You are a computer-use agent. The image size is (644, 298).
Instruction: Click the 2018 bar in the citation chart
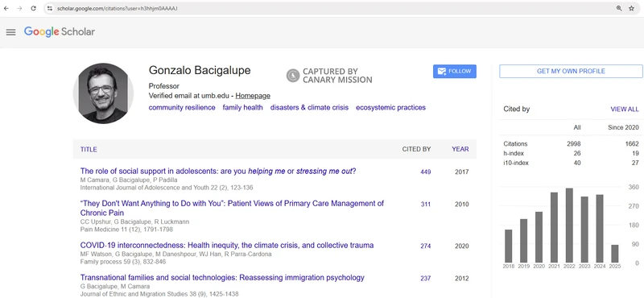click(x=508, y=246)
